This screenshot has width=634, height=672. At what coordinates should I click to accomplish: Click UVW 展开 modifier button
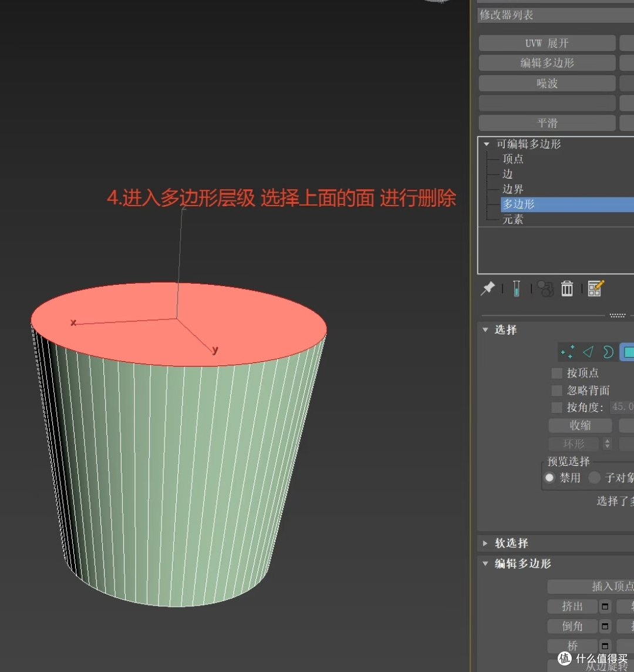click(547, 43)
